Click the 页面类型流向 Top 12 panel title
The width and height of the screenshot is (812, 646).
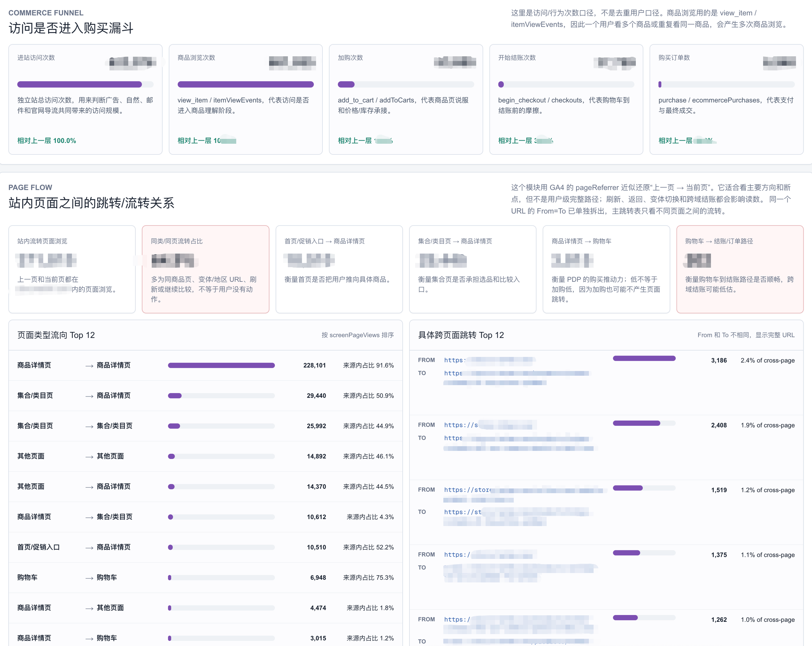pos(56,335)
